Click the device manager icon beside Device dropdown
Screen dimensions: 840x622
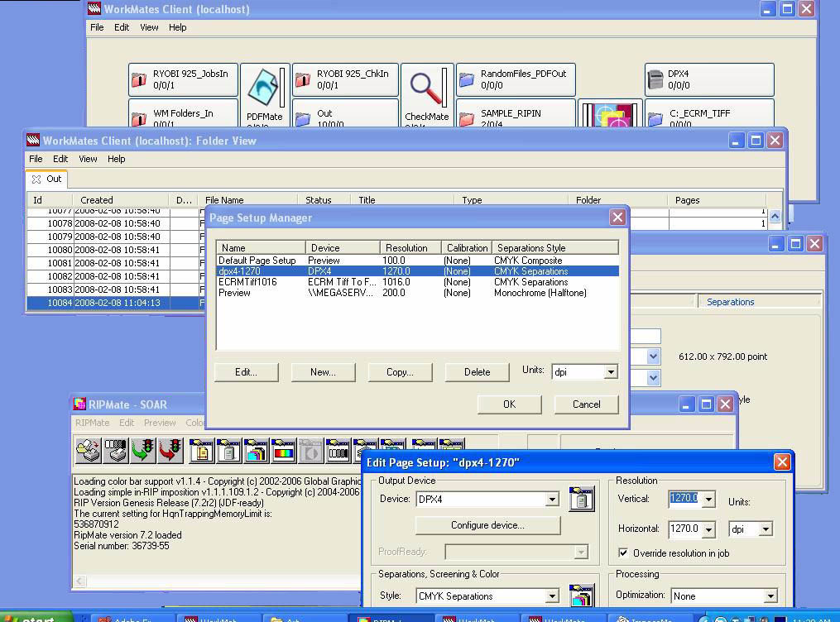coord(582,499)
